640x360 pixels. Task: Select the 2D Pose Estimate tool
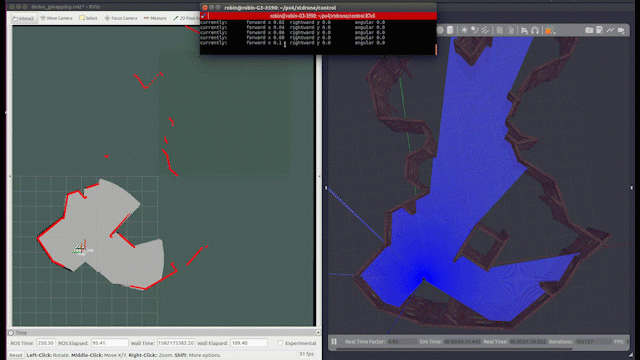(x=186, y=18)
